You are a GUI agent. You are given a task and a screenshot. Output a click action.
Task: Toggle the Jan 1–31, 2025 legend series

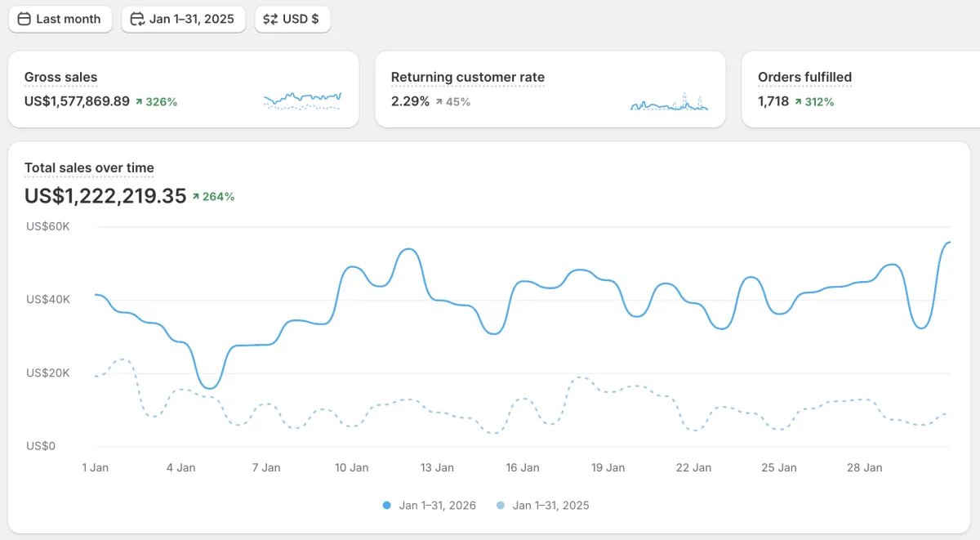coord(550,506)
